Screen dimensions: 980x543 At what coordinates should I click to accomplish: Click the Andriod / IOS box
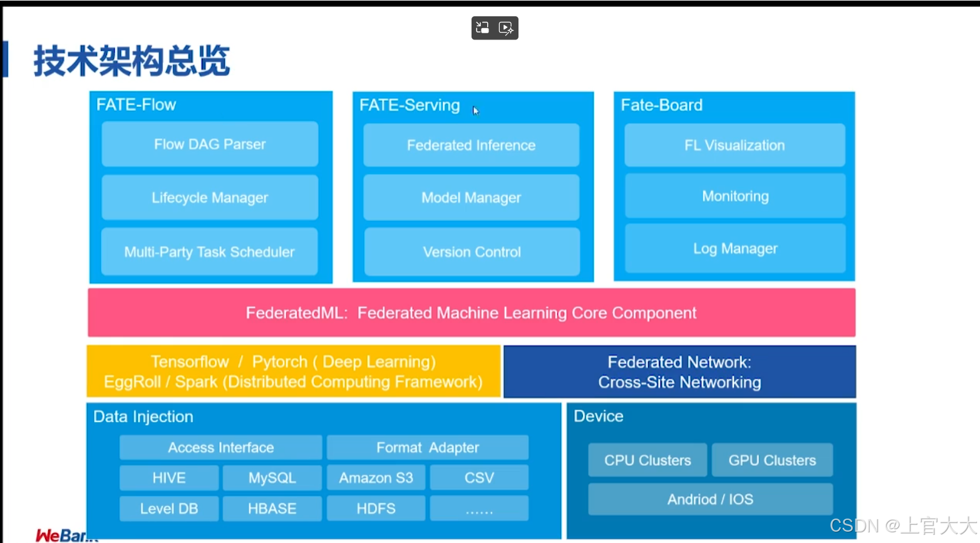click(x=711, y=499)
